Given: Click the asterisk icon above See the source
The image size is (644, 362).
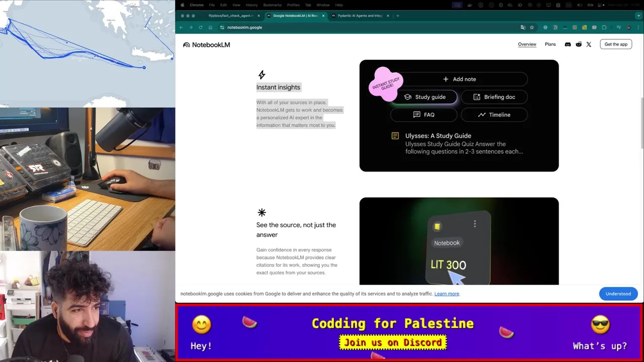Looking at the screenshot, I should click(262, 213).
